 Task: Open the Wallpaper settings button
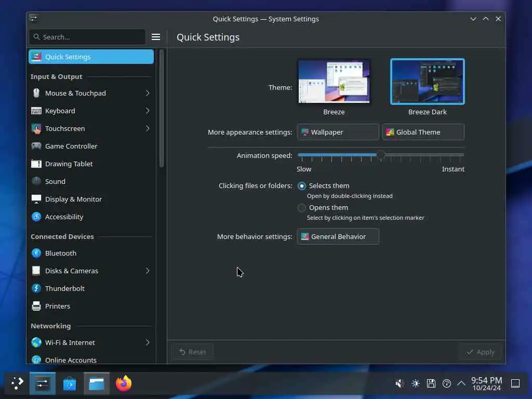coord(338,132)
